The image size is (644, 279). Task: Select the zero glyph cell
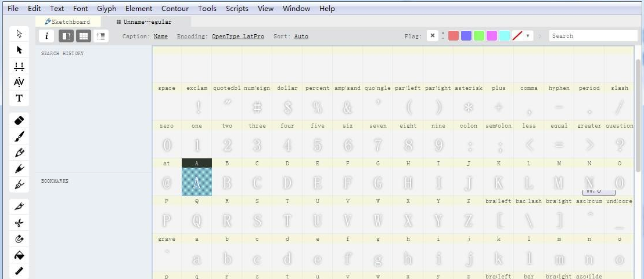166,139
